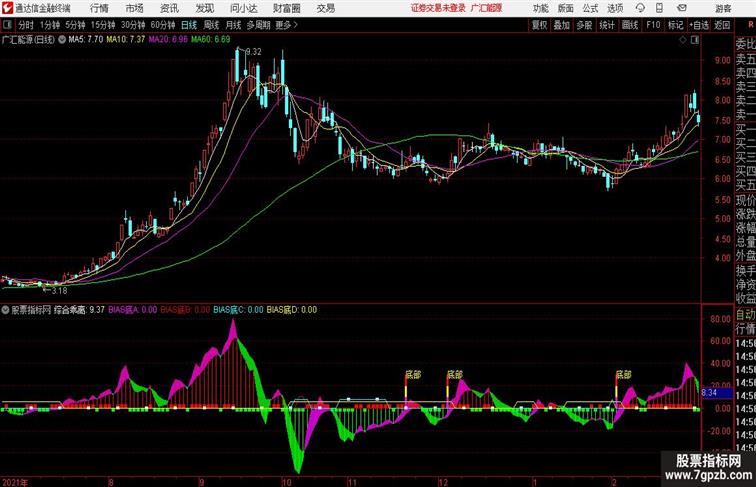Switch to the 1分钟 period tab
Image resolution: width=756 pixels, height=487 pixels.
coord(50,25)
